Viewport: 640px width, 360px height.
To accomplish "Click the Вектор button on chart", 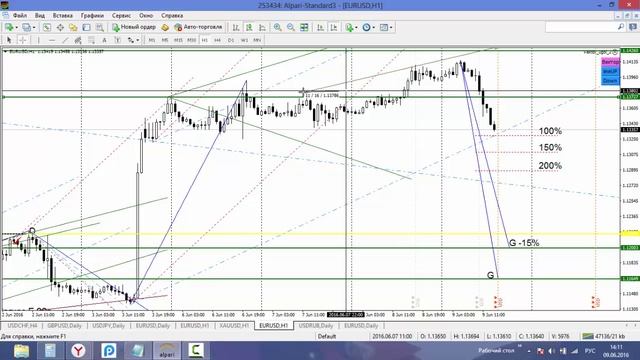I will click(610, 62).
